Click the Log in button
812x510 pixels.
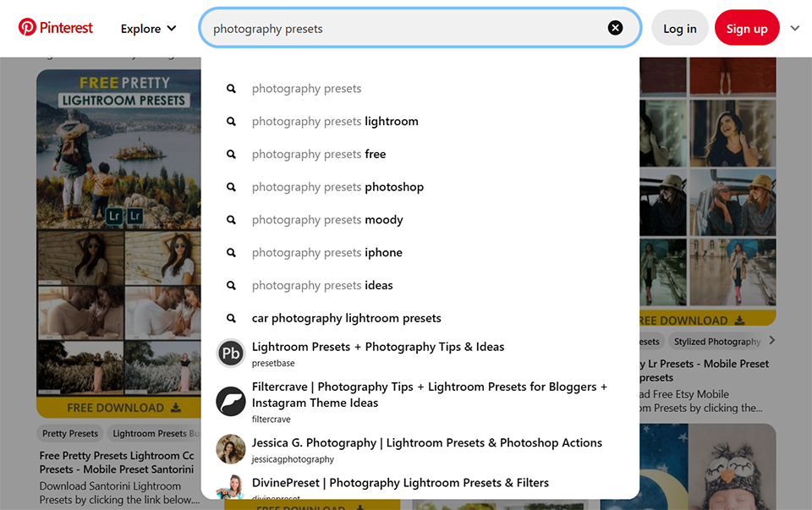[x=680, y=29]
